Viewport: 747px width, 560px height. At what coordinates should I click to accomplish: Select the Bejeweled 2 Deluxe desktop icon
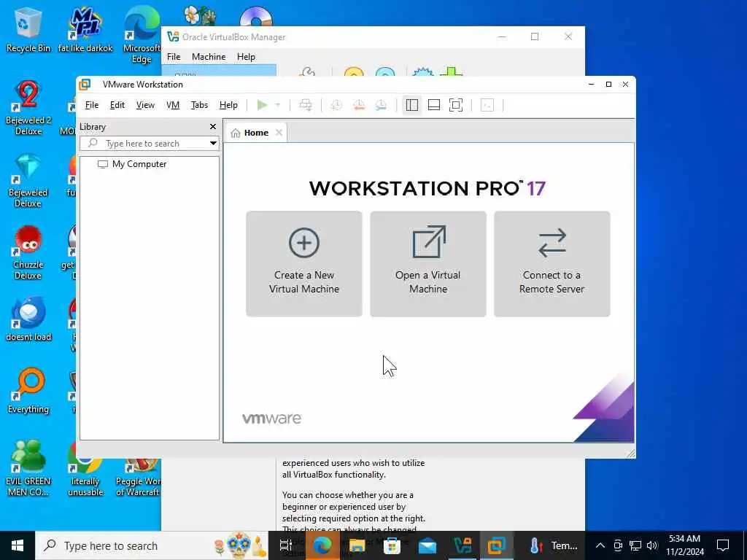[x=28, y=108]
